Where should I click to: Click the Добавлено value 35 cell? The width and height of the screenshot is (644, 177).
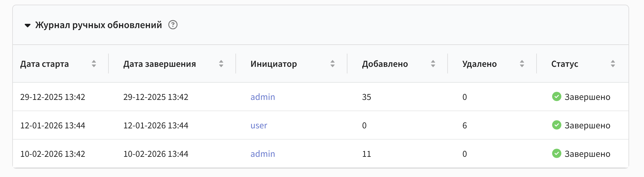[x=367, y=97]
